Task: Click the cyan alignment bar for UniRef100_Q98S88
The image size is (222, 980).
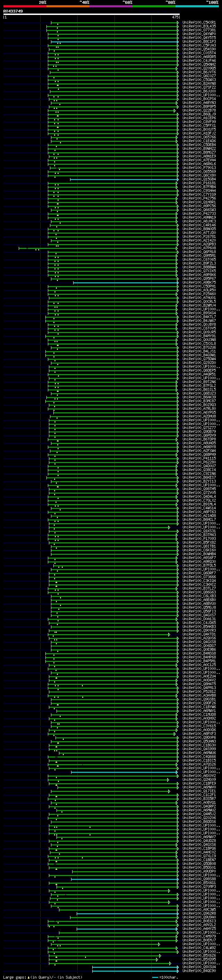Action: point(125,879)
